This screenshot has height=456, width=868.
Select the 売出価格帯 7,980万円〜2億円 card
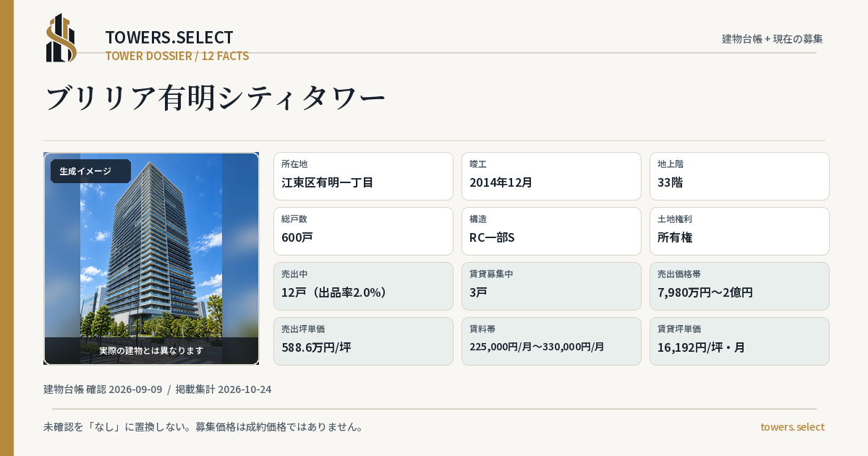click(739, 286)
